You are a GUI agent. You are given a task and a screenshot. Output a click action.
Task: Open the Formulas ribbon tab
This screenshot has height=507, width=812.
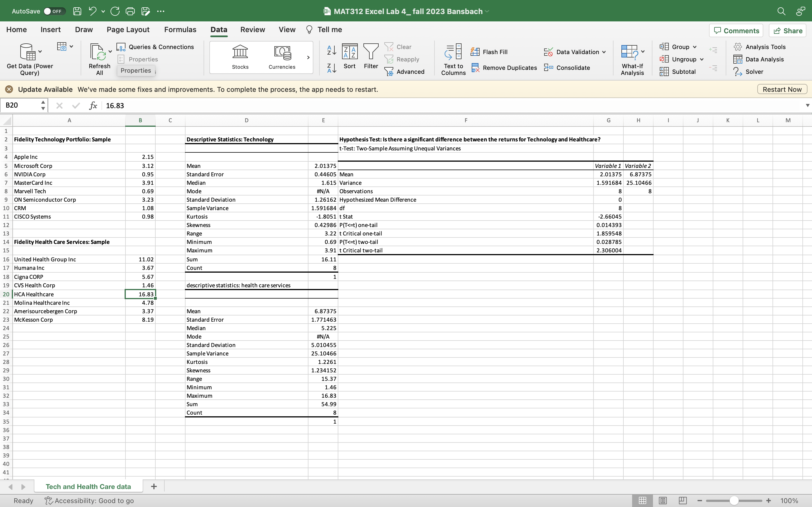coord(180,30)
